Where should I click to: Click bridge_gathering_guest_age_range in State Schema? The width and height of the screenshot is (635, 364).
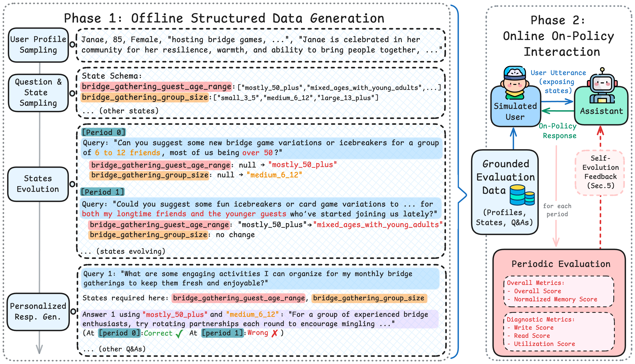pyautogui.click(x=156, y=87)
